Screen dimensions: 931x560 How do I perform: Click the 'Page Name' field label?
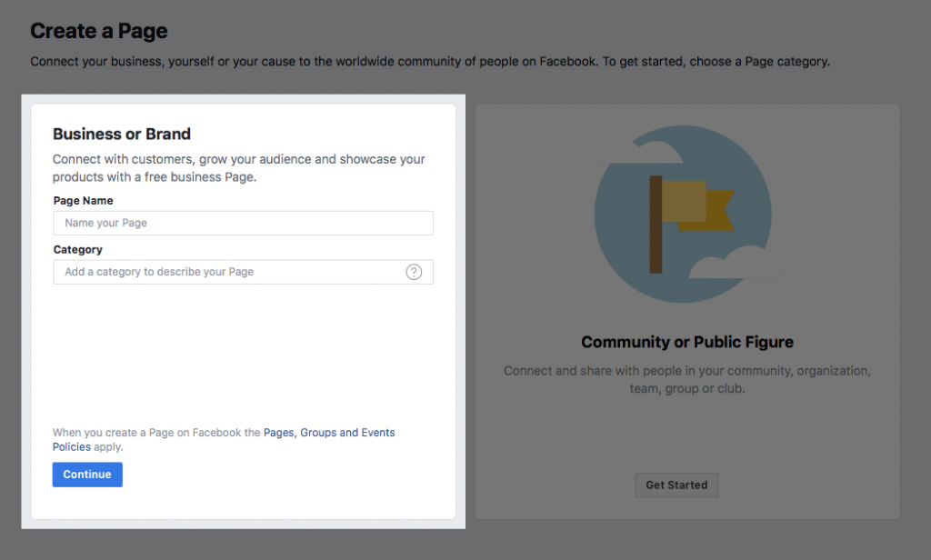coord(83,201)
